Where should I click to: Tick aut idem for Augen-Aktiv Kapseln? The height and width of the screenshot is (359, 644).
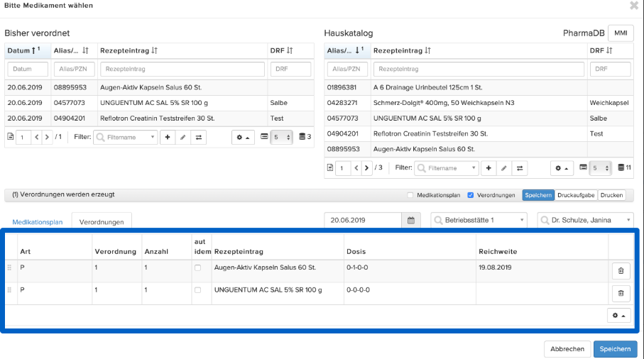click(197, 268)
